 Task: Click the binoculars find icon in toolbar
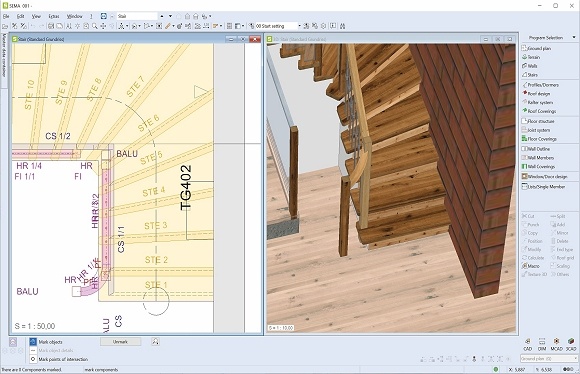pos(343,26)
